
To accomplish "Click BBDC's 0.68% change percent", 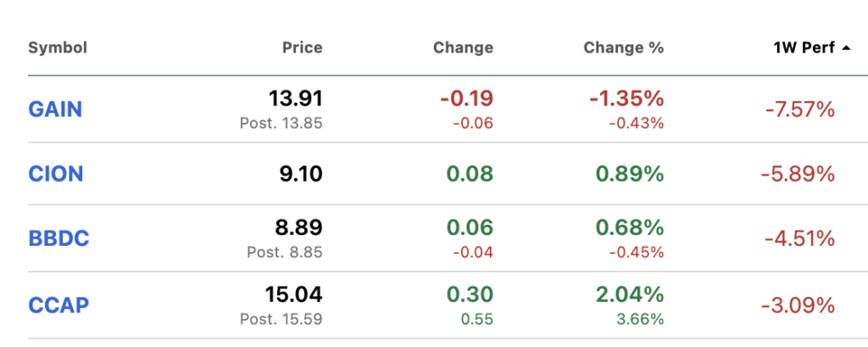I will [630, 228].
